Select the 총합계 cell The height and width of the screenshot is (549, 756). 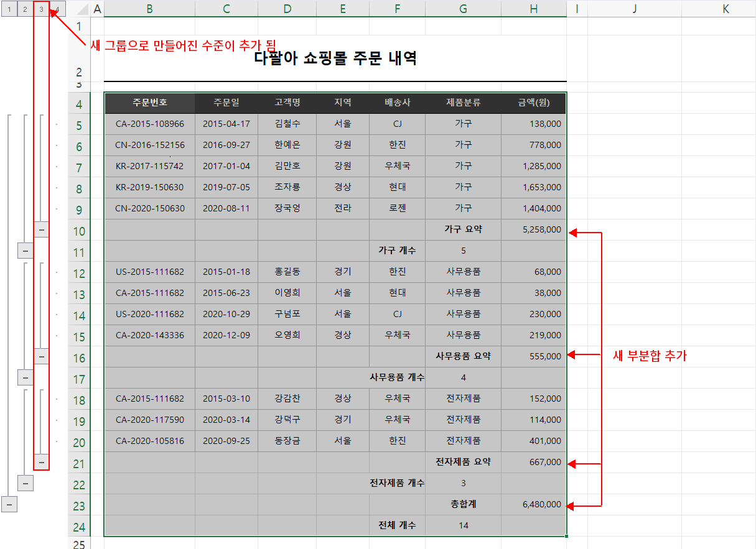[462, 504]
